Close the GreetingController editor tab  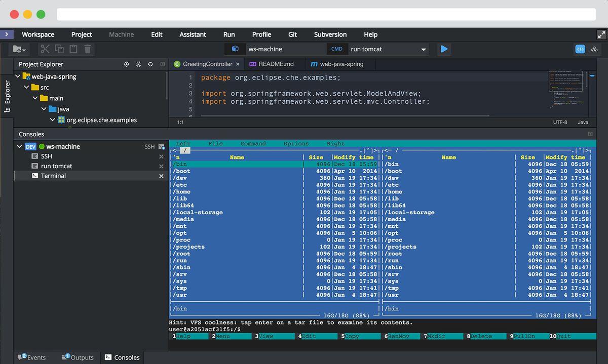(238, 64)
